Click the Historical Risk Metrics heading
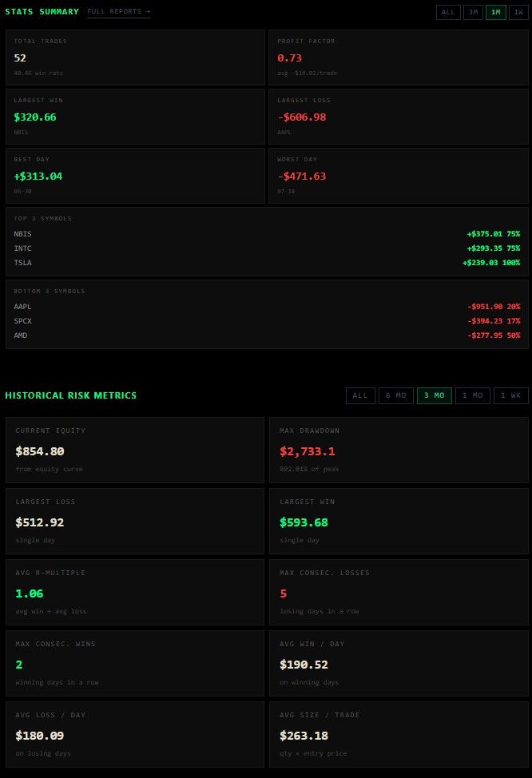The image size is (532, 778). pyautogui.click(x=70, y=395)
